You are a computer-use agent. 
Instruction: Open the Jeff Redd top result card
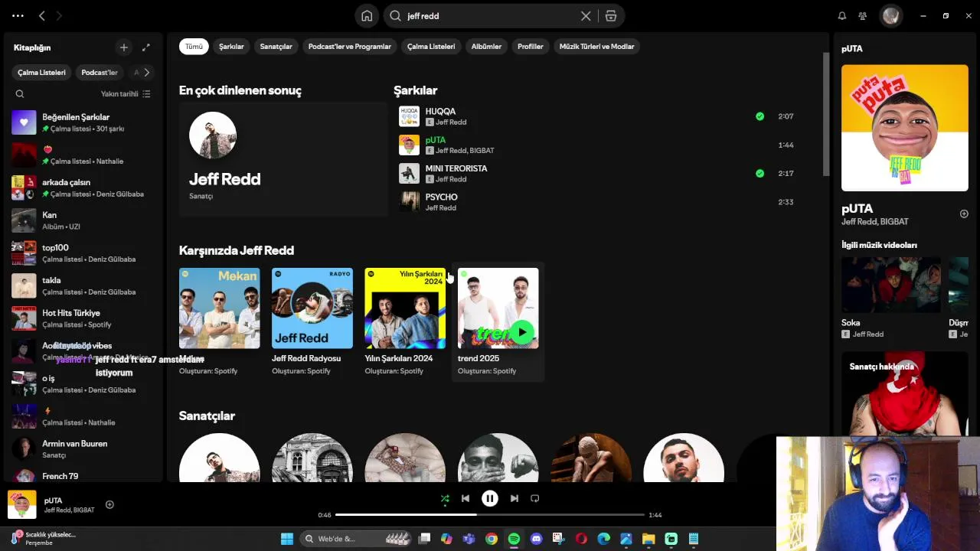pos(283,159)
